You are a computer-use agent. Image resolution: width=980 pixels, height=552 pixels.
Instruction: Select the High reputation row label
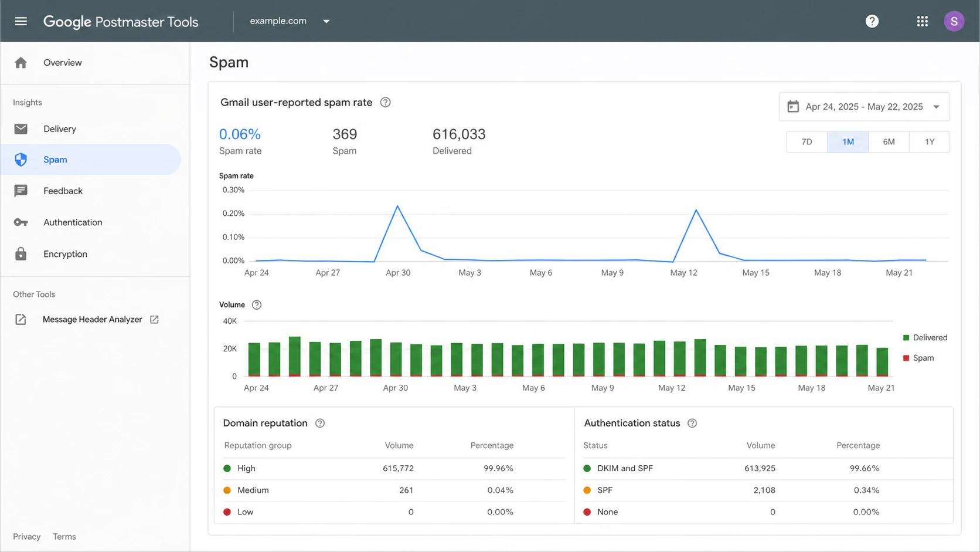click(x=246, y=469)
